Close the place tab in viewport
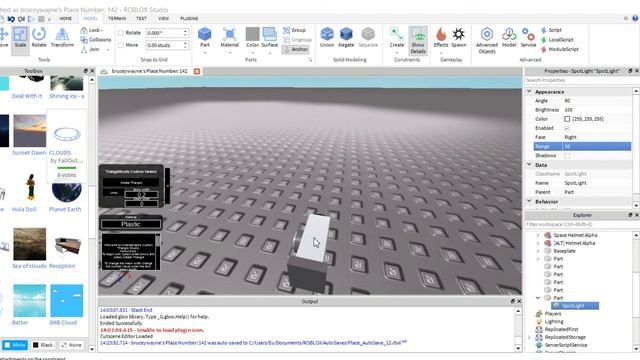 click(x=197, y=71)
